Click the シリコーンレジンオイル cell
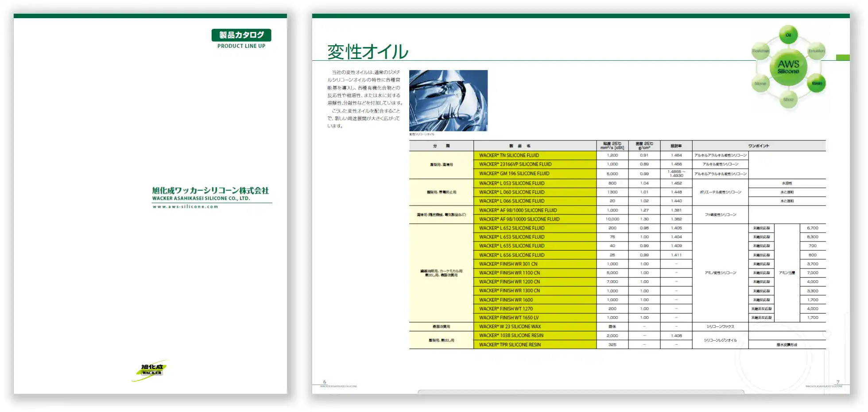The image size is (868, 412). coord(721,340)
